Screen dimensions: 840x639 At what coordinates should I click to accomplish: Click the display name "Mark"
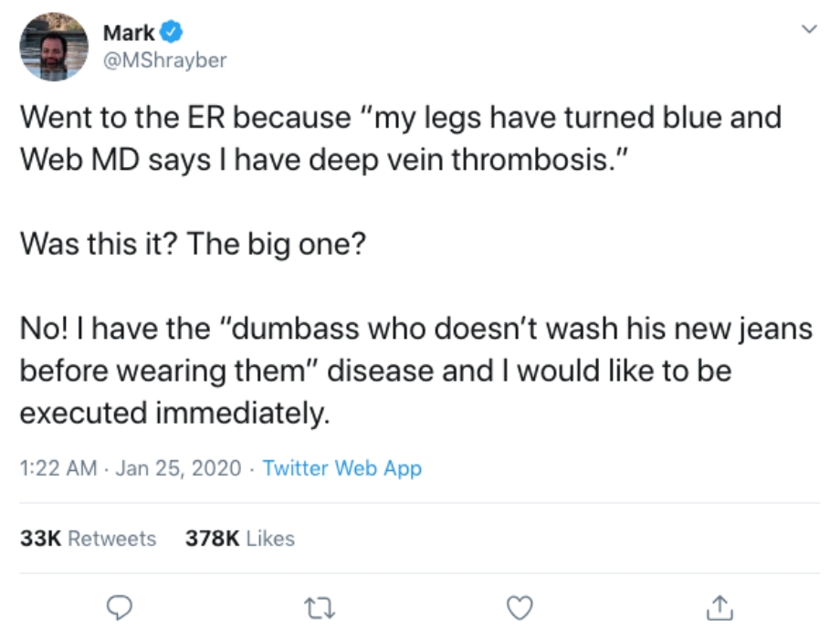click(x=129, y=34)
